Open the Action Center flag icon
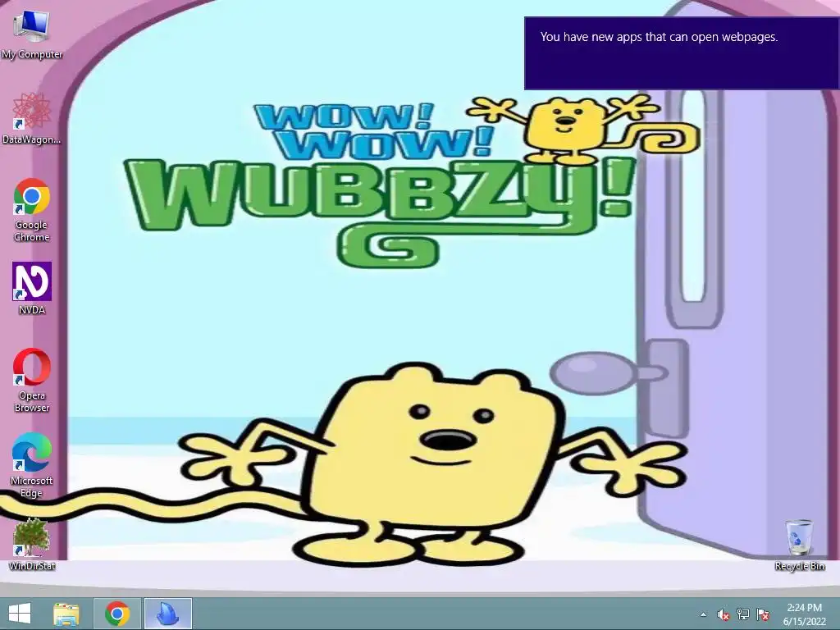Image resolution: width=840 pixels, height=630 pixels. point(763,614)
